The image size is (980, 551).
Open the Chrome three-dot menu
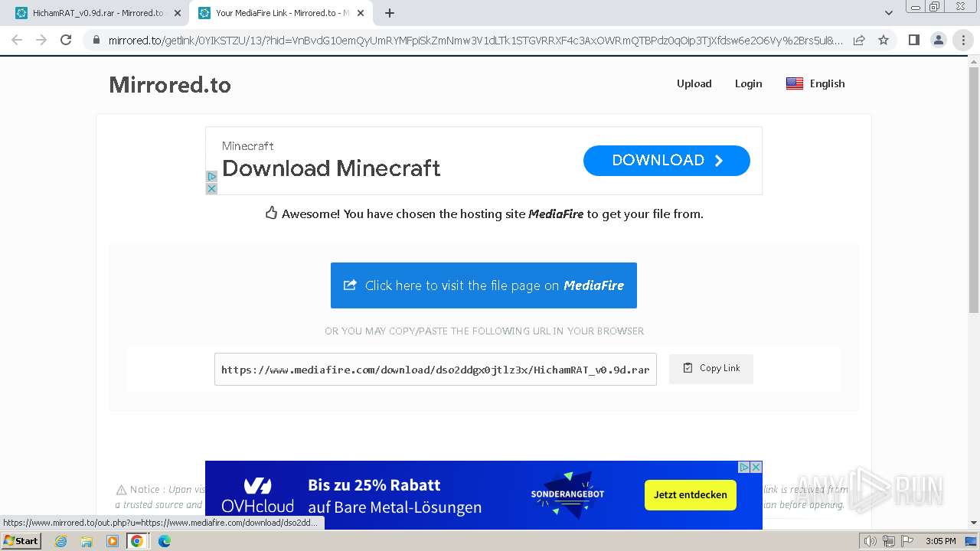(x=963, y=40)
